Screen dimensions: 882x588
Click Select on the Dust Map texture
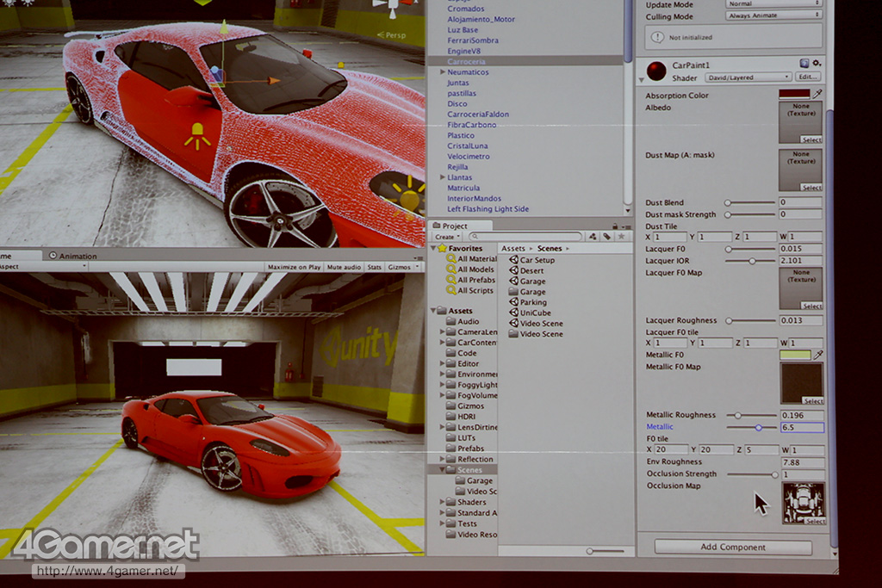tap(811, 187)
